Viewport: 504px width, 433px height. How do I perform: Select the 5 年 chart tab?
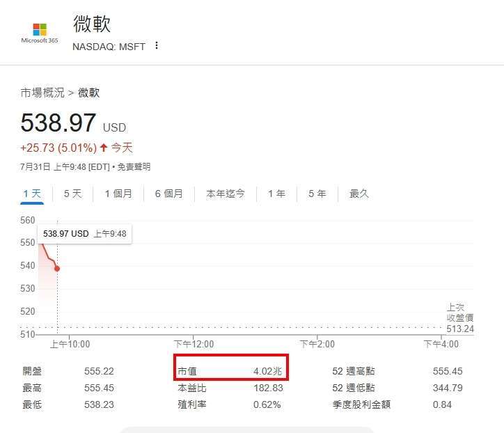[x=317, y=194]
